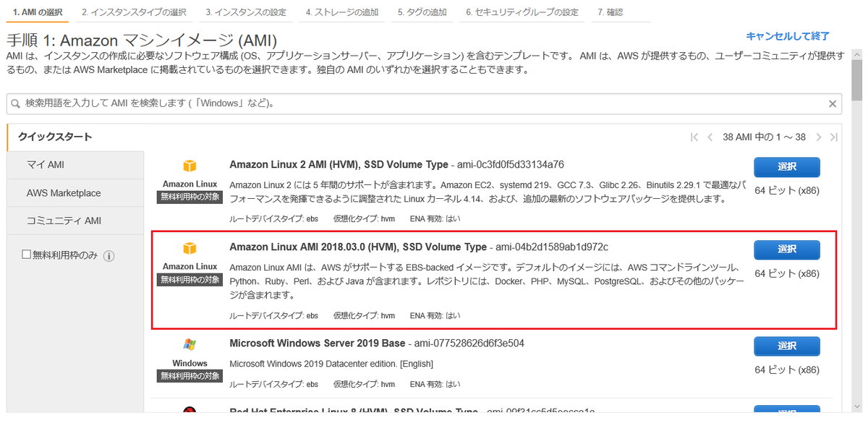Click info icon beside 無料利用枠のみ
The image size is (868, 426).
[x=109, y=256]
